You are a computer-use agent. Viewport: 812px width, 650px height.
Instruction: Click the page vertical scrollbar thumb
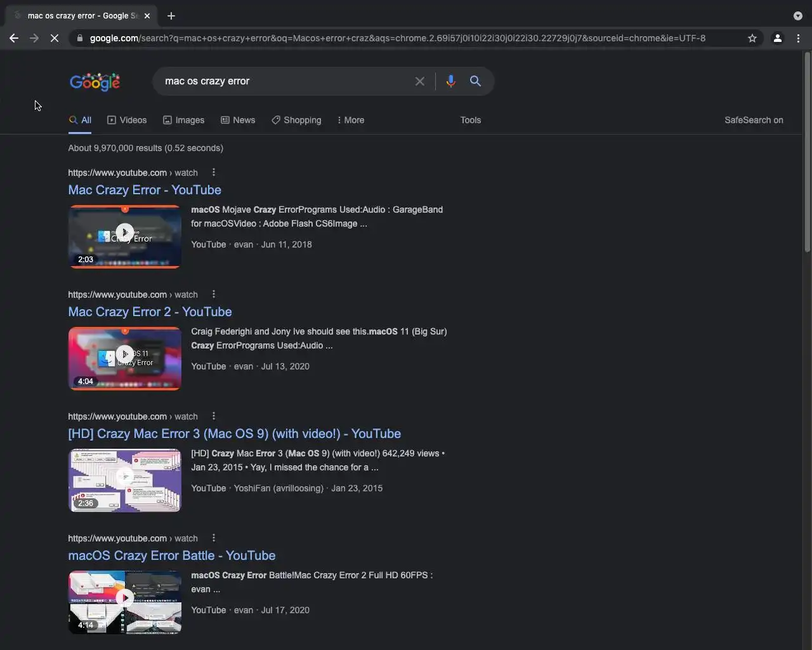pos(807,152)
